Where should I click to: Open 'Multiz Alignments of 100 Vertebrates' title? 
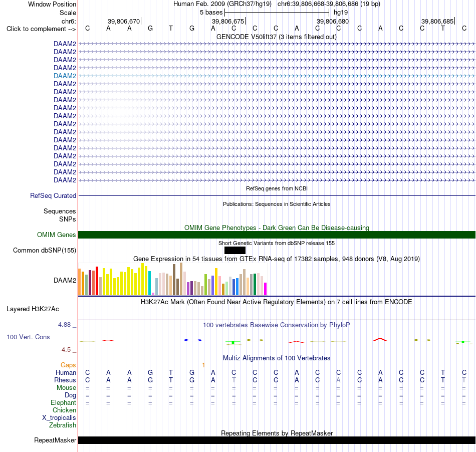(x=277, y=358)
